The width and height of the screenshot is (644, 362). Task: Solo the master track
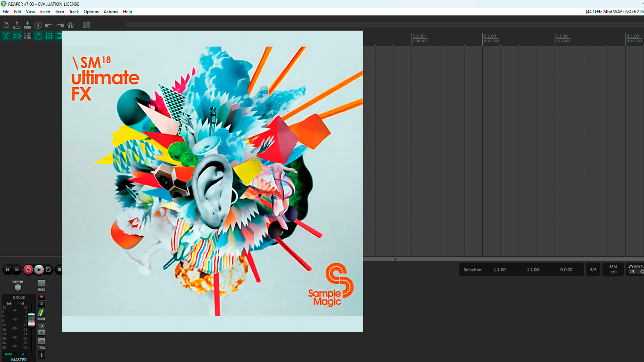pos(41,304)
